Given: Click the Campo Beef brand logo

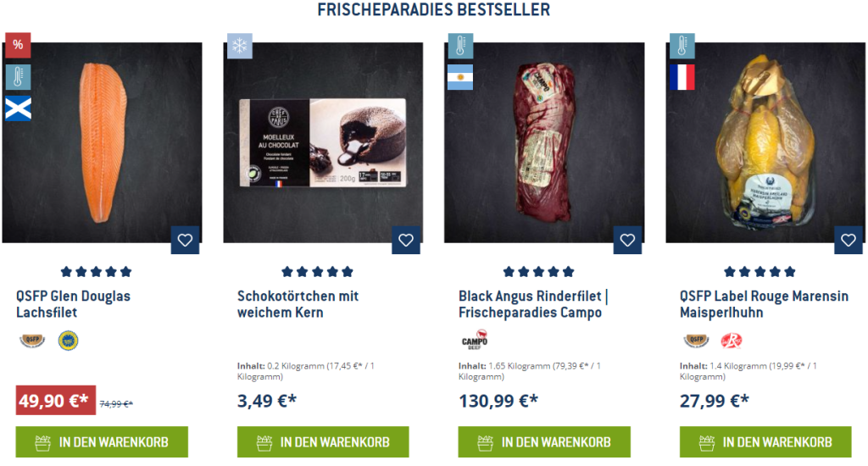Looking at the screenshot, I should (x=475, y=340).
